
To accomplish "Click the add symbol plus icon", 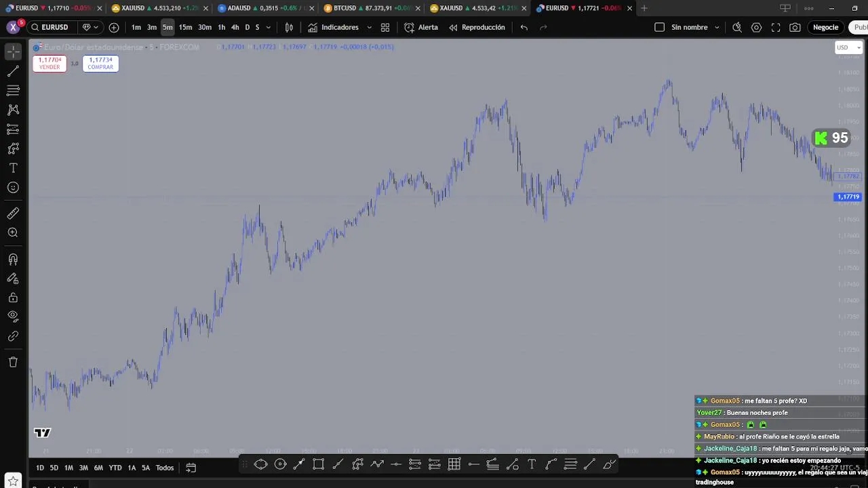I will click(114, 27).
